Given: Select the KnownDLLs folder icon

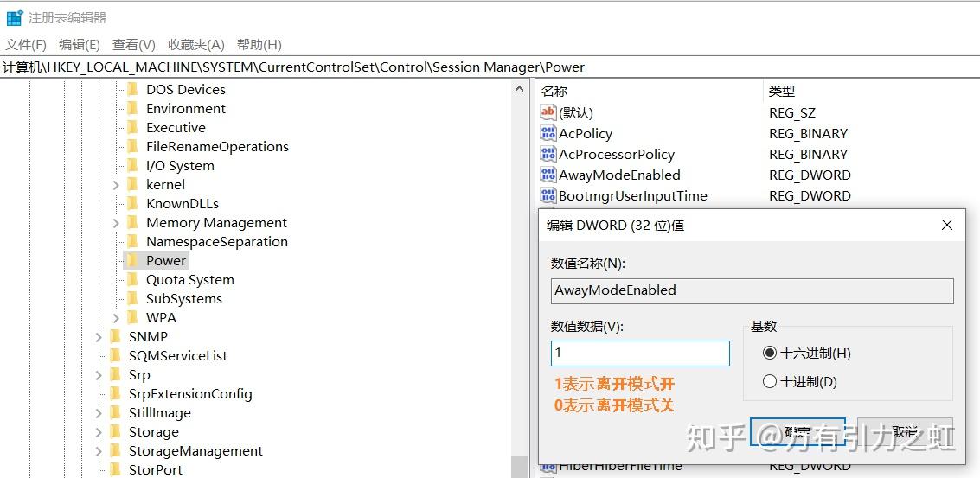Looking at the screenshot, I should pos(131,204).
